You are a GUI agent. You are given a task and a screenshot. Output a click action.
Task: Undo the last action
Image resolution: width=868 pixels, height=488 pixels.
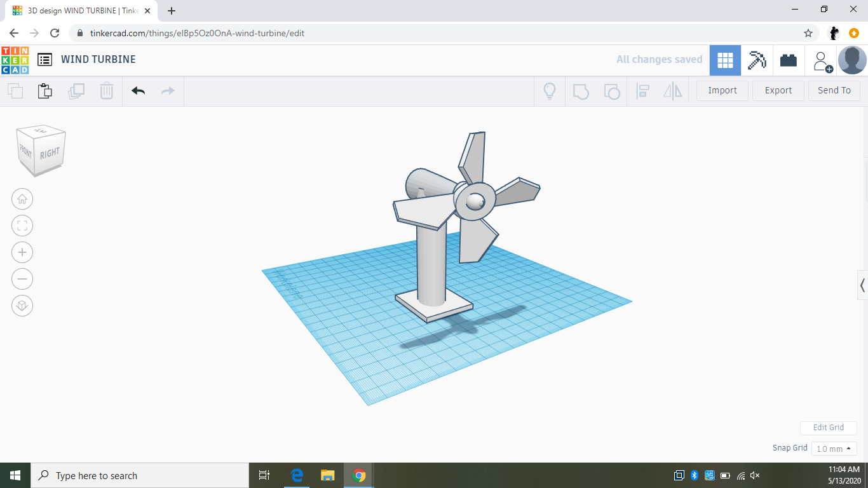click(138, 91)
